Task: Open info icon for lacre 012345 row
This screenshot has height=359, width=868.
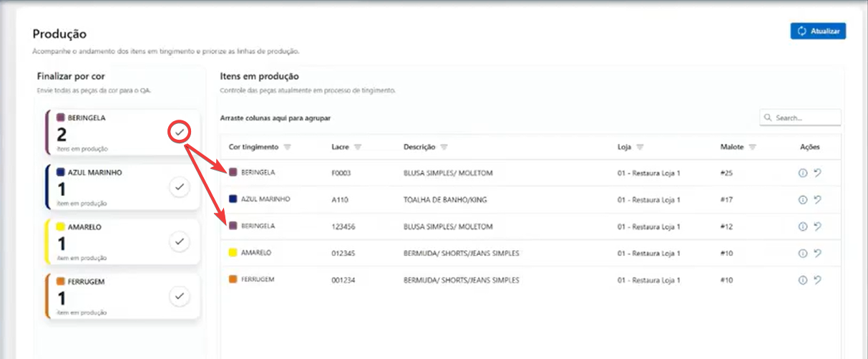Action: [802, 253]
